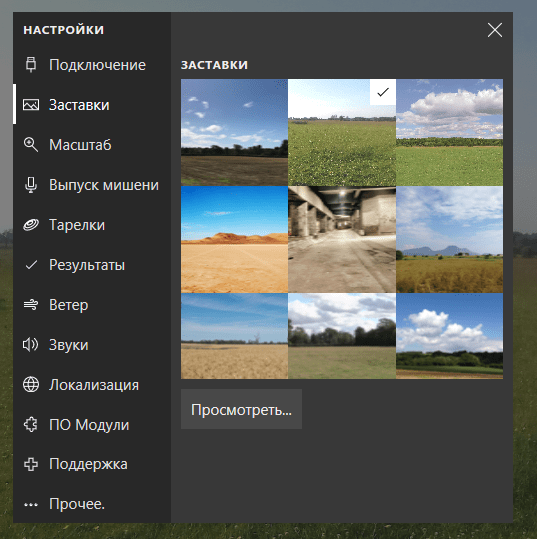The width and height of the screenshot is (537, 539).
Task: Click the clay disc icon beside Тарелки
Action: 31,225
